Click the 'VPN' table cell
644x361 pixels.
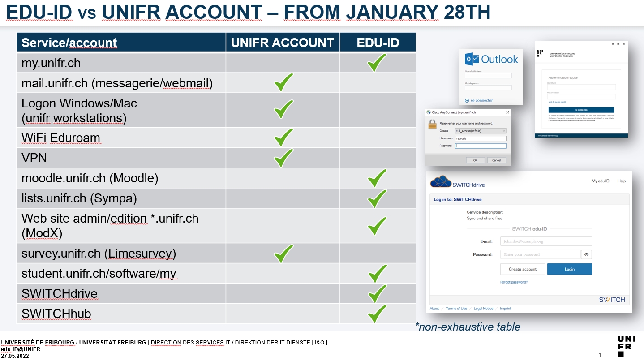121,158
